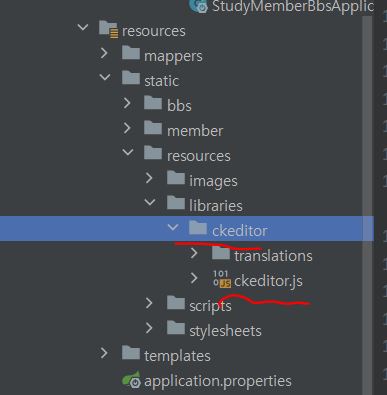Expand the member folder chevron
387x395 pixels.
(x=127, y=128)
